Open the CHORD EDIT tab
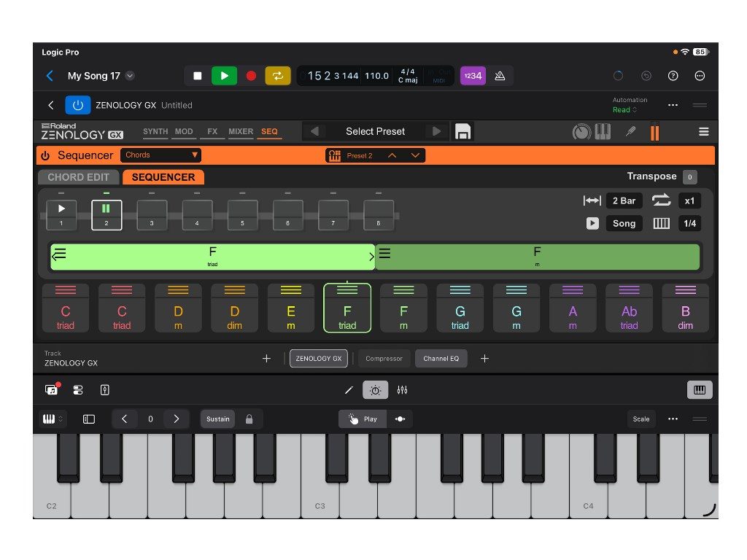Image resolution: width=747 pixels, height=560 pixels. tap(79, 177)
